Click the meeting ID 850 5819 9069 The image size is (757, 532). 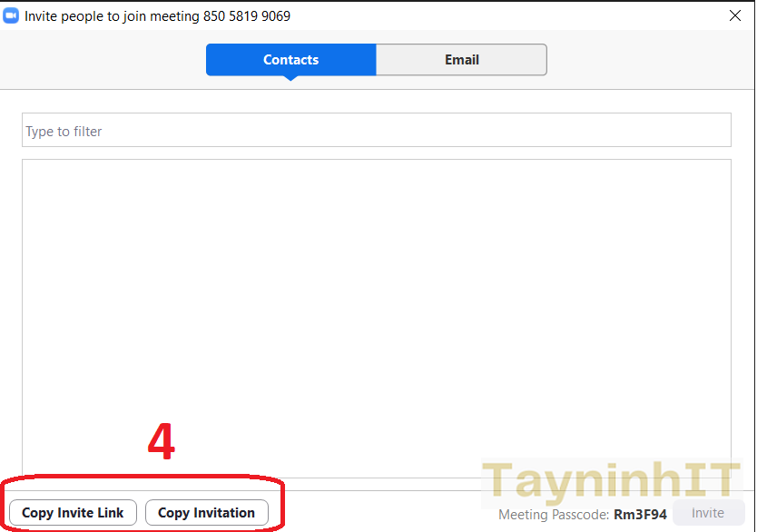[x=252, y=16]
